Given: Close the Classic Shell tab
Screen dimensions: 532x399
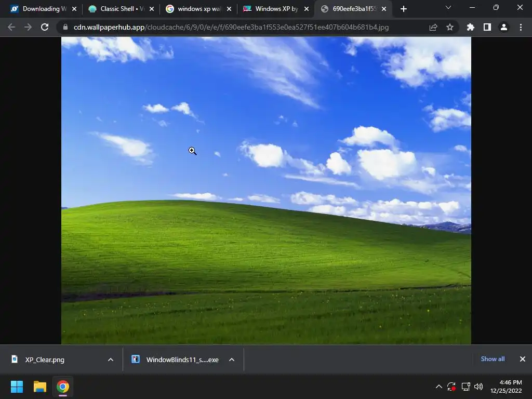Looking at the screenshot, I should coord(152,9).
